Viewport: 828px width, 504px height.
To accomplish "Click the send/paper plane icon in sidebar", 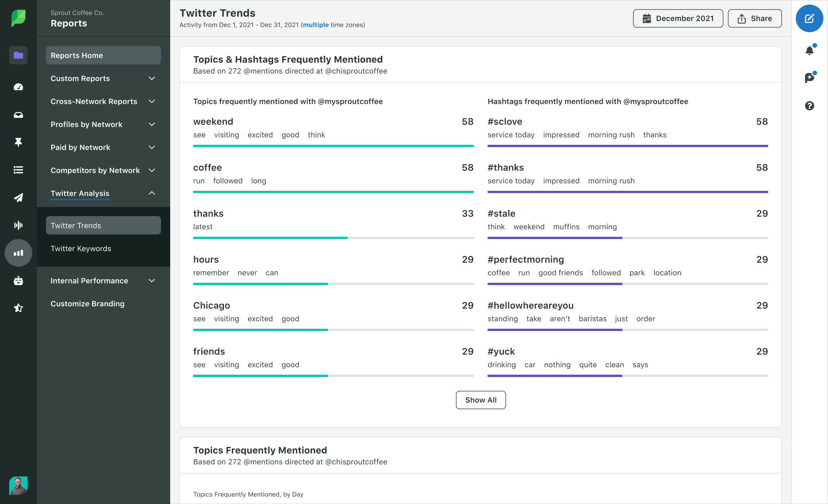I will click(x=17, y=197).
